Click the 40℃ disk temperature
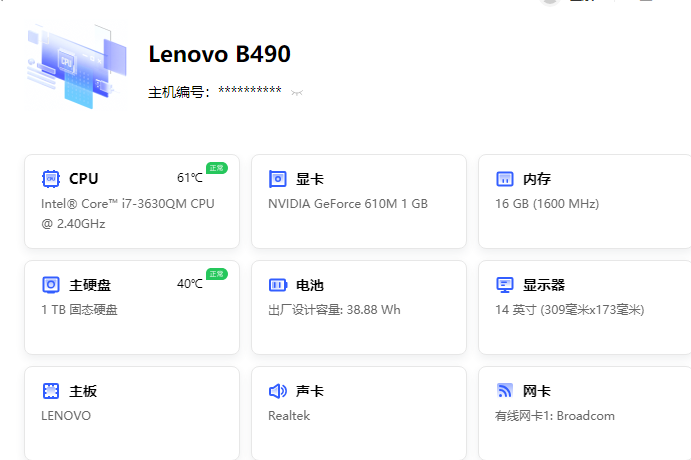The width and height of the screenshot is (691, 460). (190, 284)
